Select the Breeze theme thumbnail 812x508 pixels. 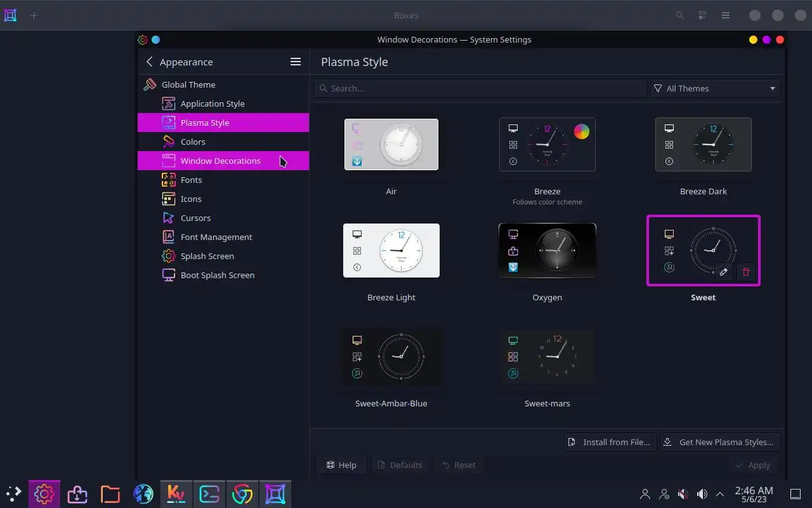(x=547, y=144)
